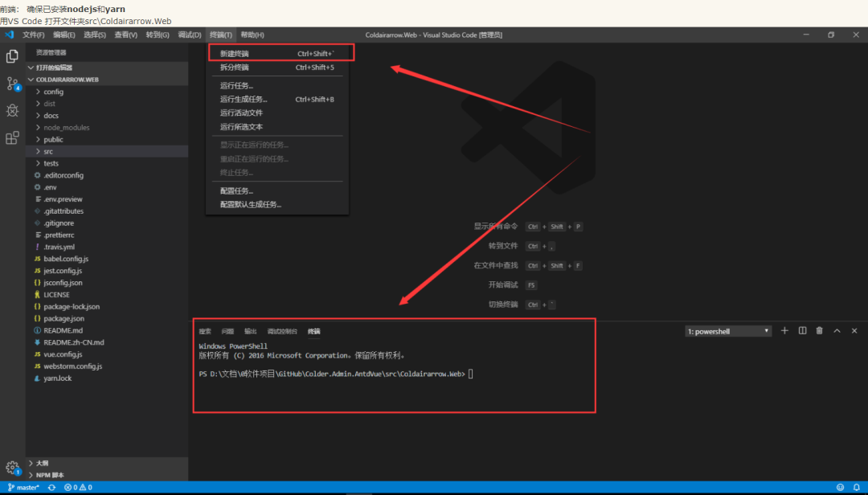Choose 拆分终端 menu entry
Image resolution: width=868 pixels, height=495 pixels.
pos(276,67)
